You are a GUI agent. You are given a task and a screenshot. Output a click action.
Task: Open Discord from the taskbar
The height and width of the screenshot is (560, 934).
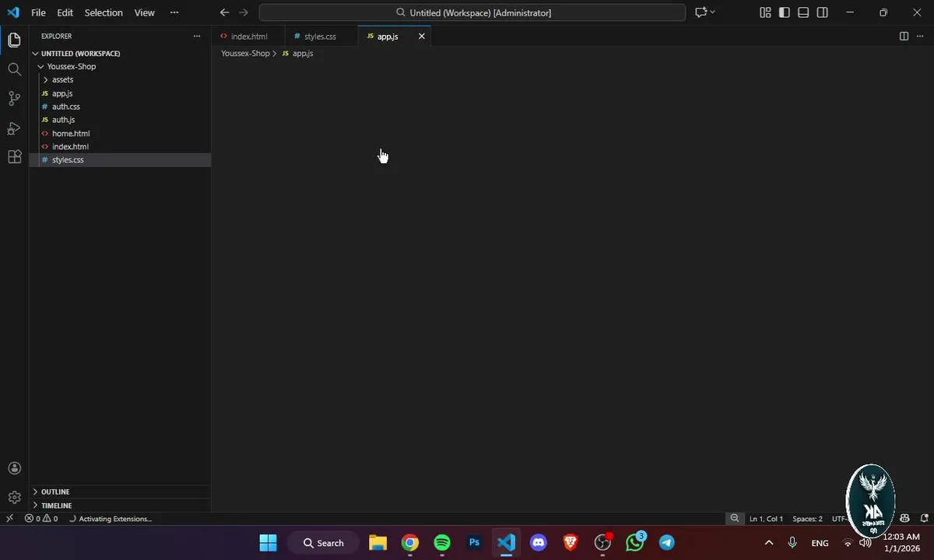coord(539,543)
